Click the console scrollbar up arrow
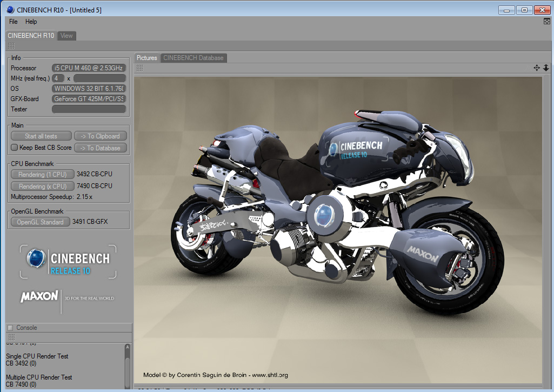This screenshot has height=392, width=554. 128,347
